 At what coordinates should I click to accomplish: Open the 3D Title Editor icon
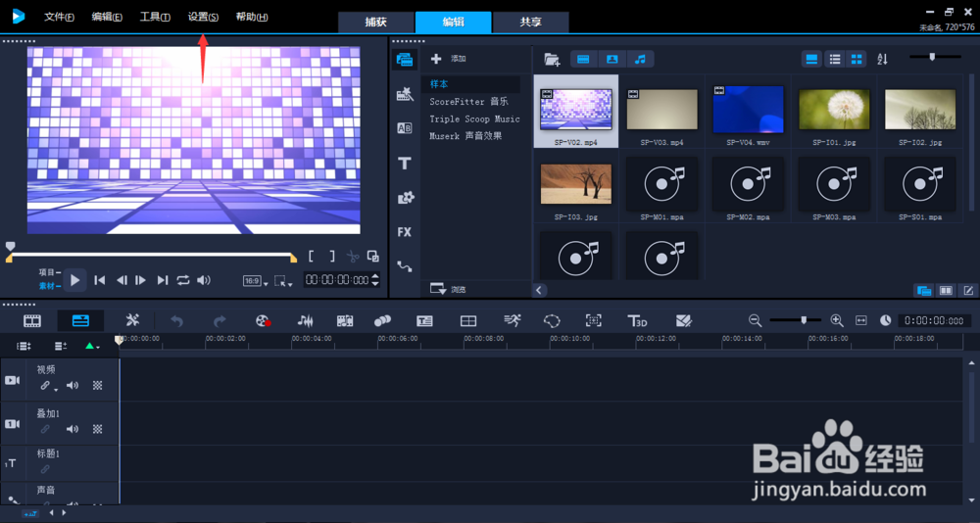[x=637, y=321]
